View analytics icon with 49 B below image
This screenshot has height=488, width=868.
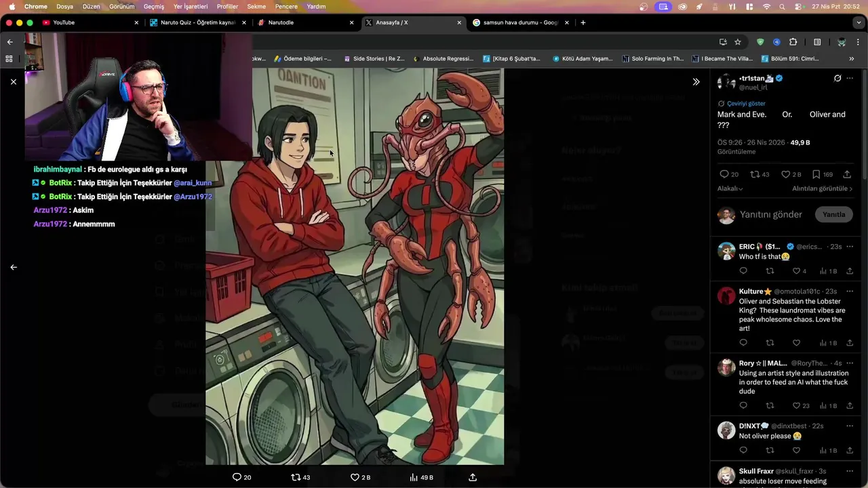pyautogui.click(x=421, y=477)
